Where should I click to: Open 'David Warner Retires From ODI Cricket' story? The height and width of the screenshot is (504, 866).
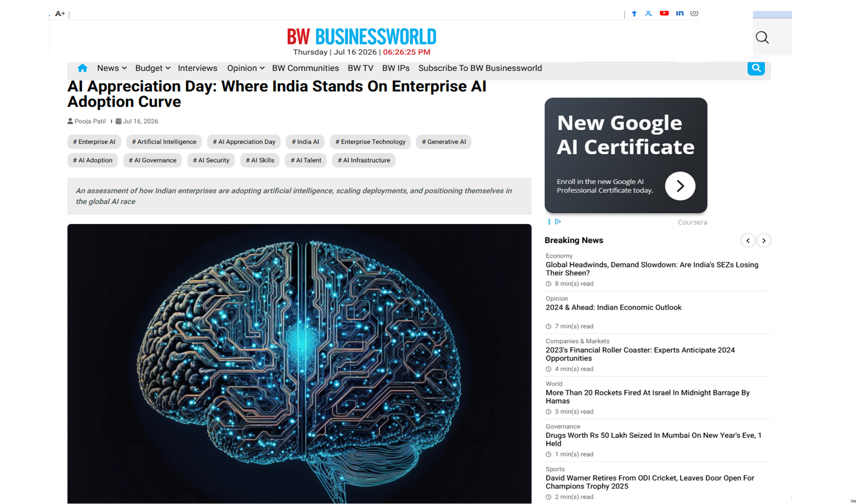click(650, 482)
